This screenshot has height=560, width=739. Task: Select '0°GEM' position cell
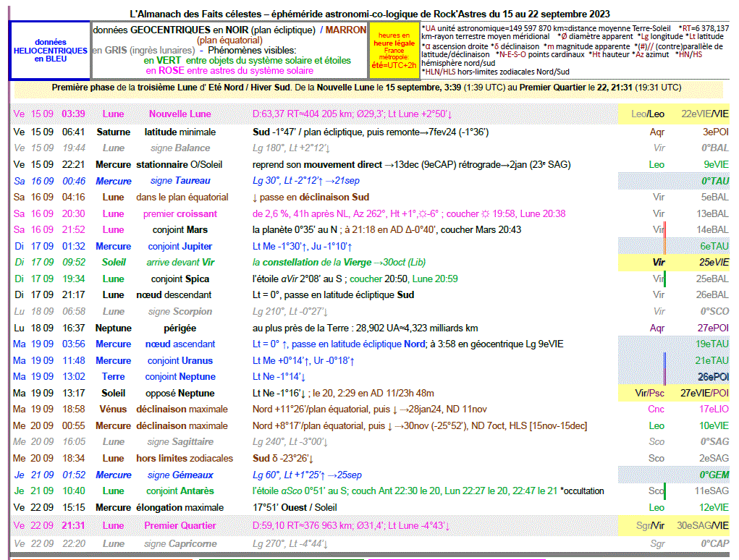pyautogui.click(x=714, y=475)
